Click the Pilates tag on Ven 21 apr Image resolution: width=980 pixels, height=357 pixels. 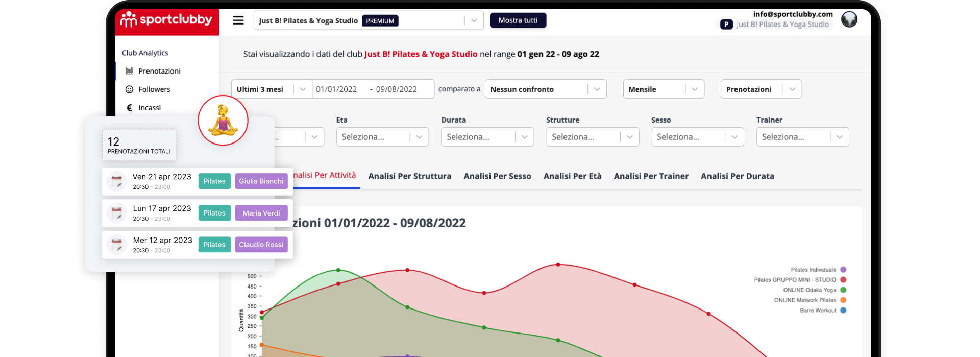pos(214,181)
